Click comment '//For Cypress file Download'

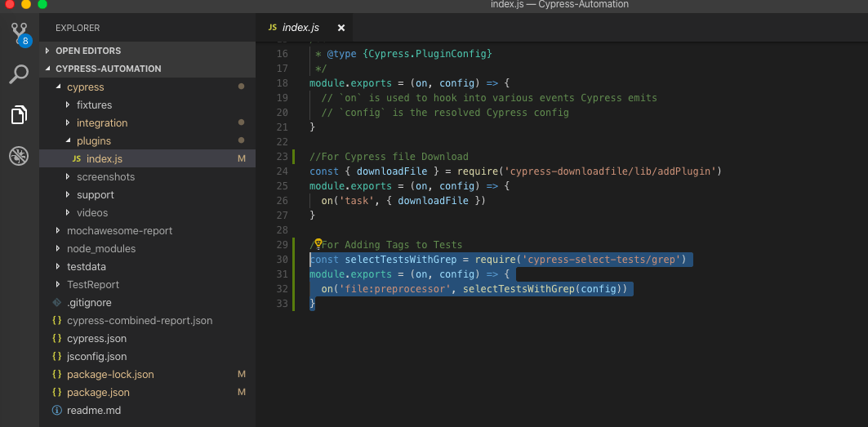[x=389, y=157]
